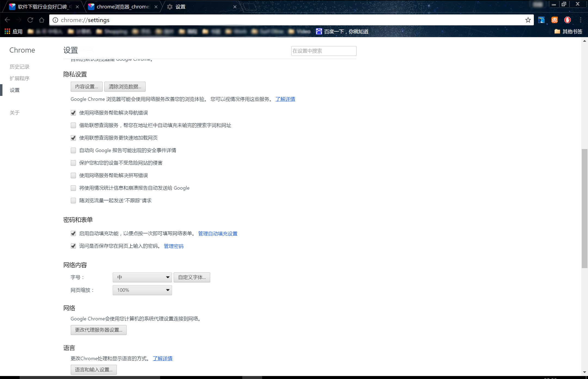Click the browser back arrow

(7, 20)
